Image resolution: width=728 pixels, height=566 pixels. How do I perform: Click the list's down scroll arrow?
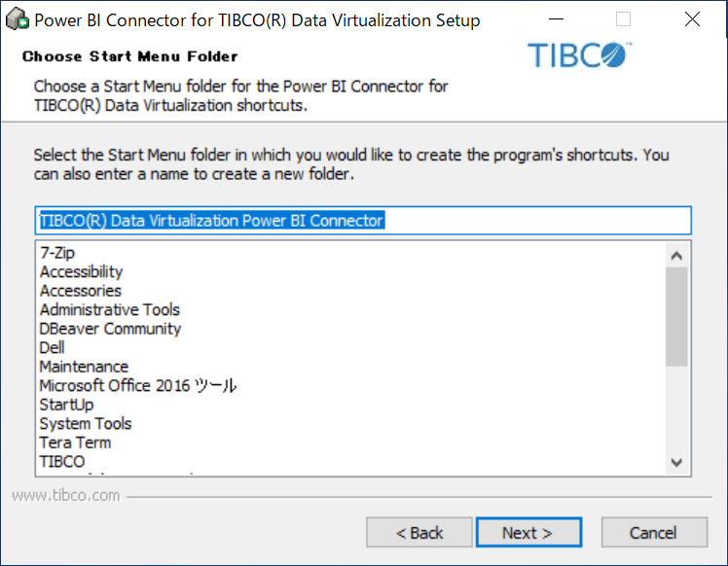pos(676,462)
